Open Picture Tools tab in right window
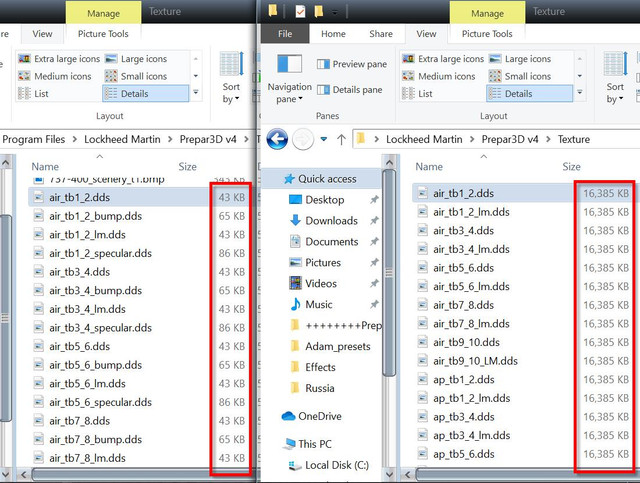This screenshot has height=483, width=640. pyautogui.click(x=487, y=34)
